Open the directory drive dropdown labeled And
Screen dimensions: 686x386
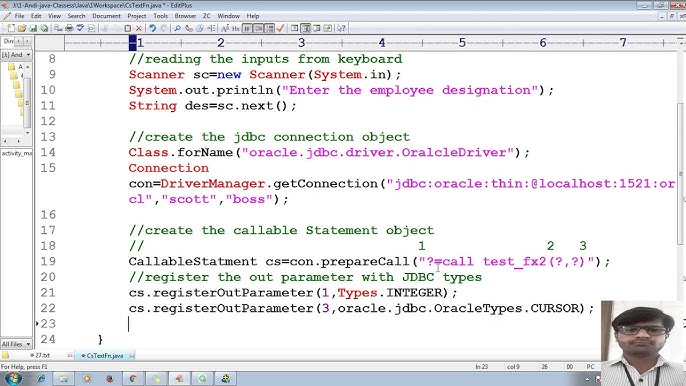tap(16, 55)
